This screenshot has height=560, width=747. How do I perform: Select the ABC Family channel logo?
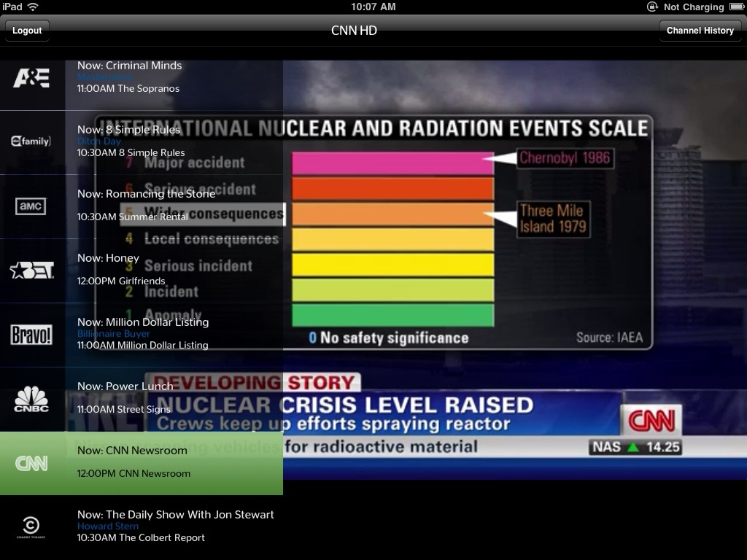31,141
